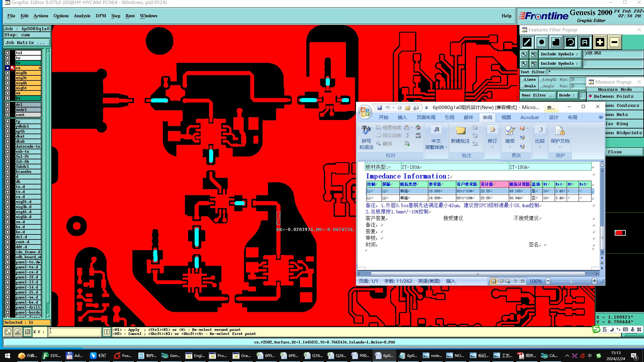Open the Analysis menu

82,16
